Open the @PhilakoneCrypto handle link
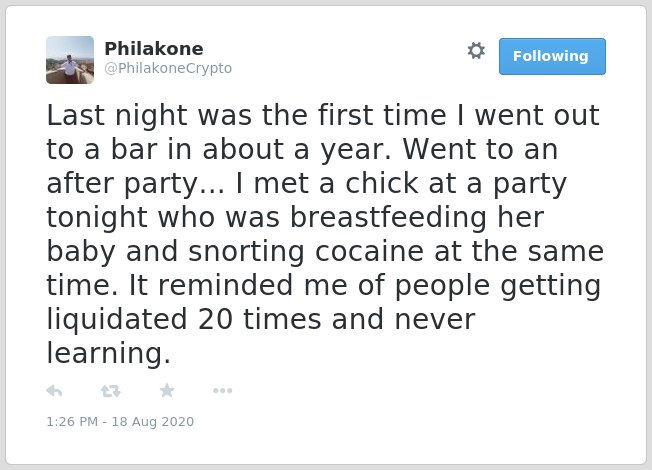Screen dimensions: 652x470 [x=168, y=68]
